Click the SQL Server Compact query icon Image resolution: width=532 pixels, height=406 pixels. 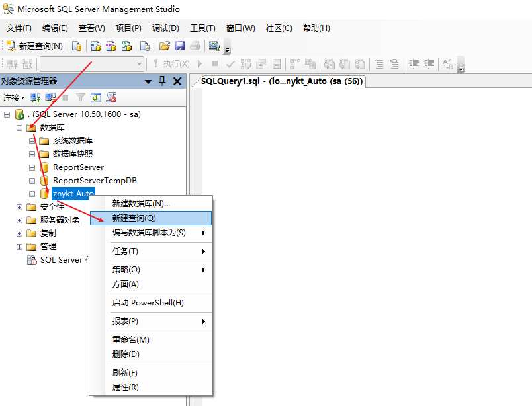145,46
